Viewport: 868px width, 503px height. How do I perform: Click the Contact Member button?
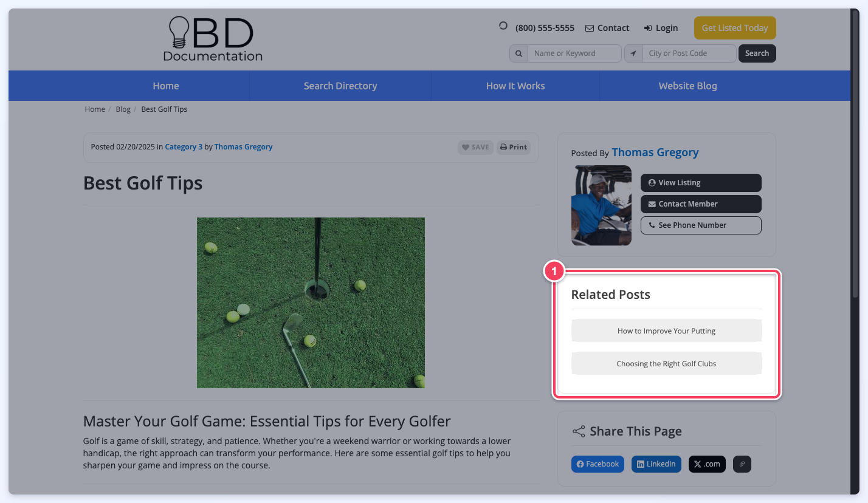click(x=701, y=204)
